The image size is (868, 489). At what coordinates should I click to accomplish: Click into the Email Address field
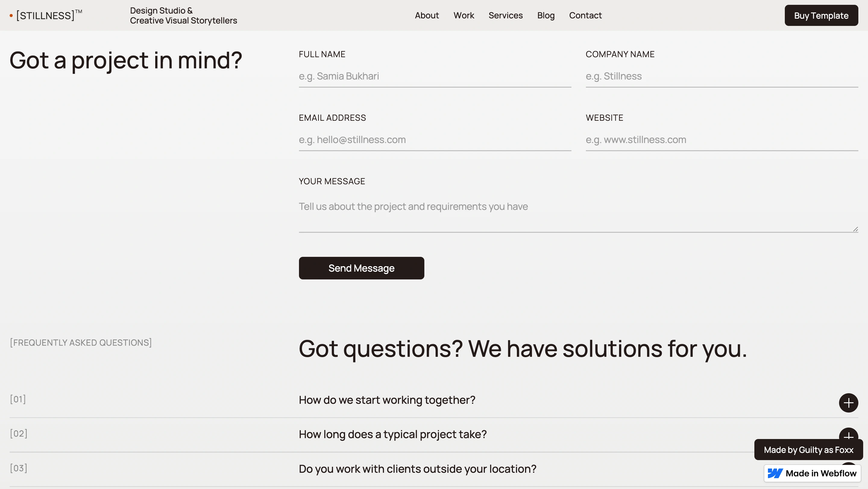pyautogui.click(x=435, y=140)
